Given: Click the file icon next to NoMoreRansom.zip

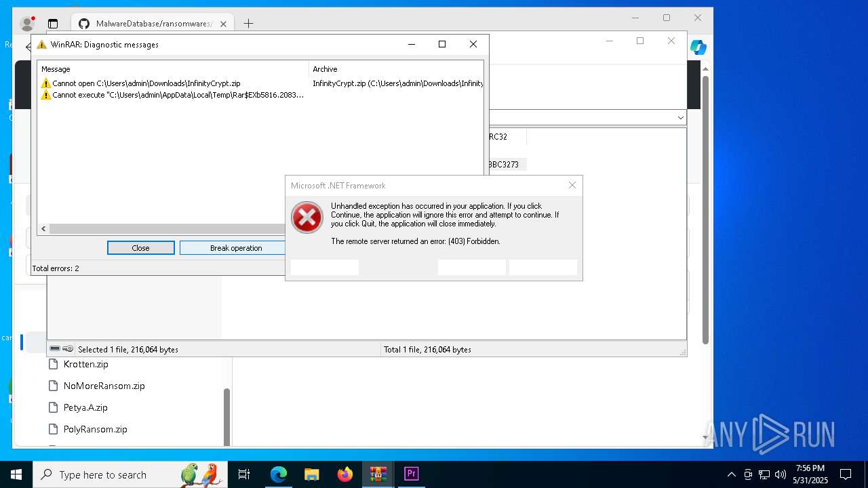Looking at the screenshot, I should point(53,386).
